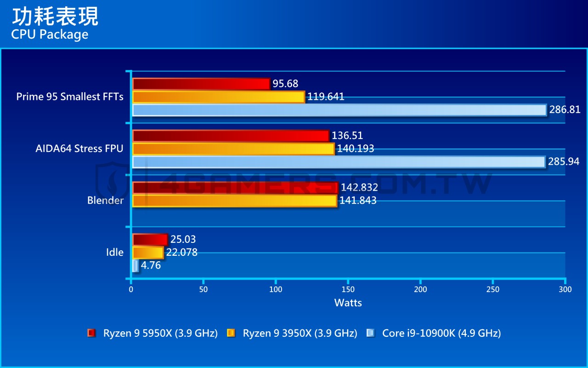Click the small blue Idle bar valued 4.76

click(x=136, y=265)
